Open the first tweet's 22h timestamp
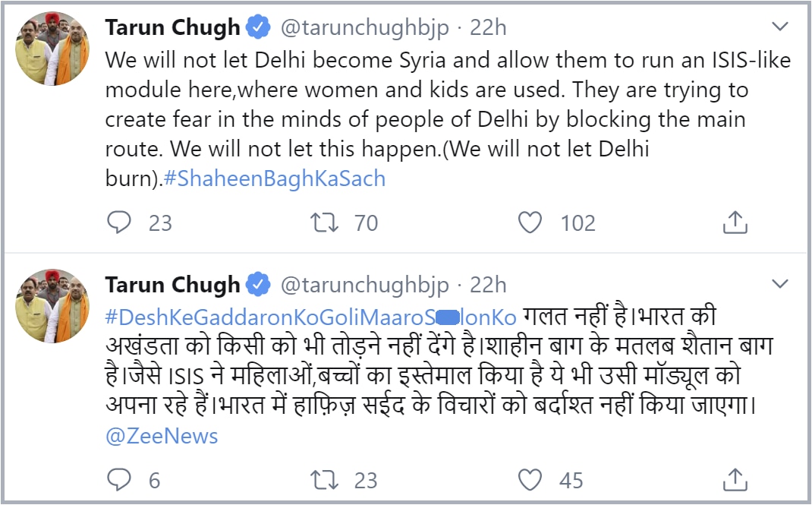The height and width of the screenshot is (505, 812). (x=488, y=27)
